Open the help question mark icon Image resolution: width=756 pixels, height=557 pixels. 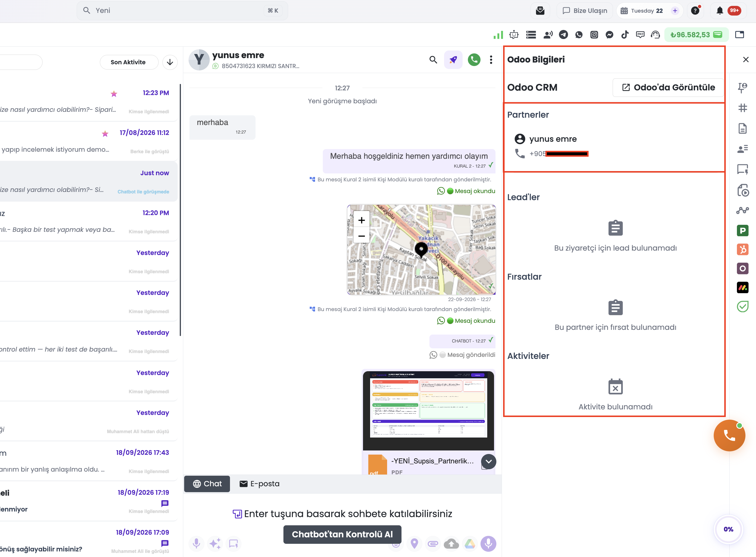coord(695,11)
